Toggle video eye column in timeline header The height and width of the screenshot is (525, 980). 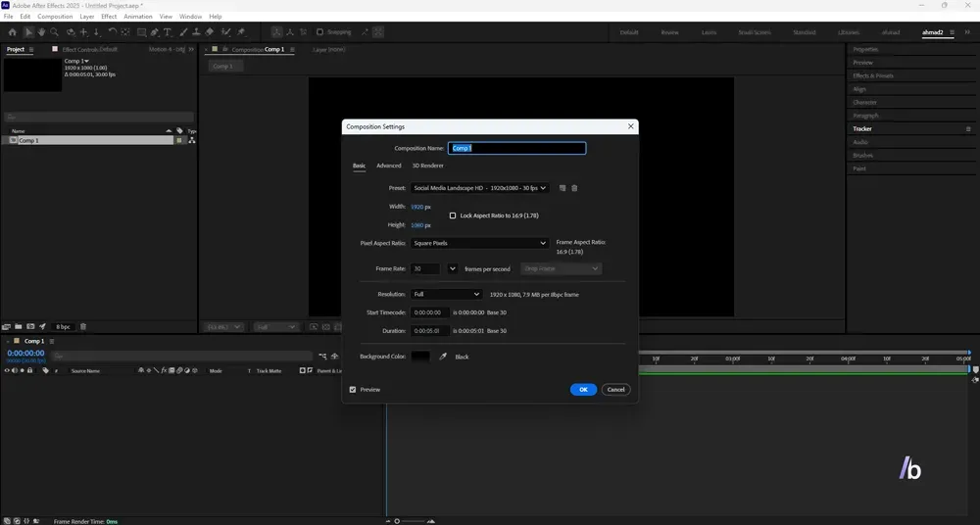click(x=7, y=370)
